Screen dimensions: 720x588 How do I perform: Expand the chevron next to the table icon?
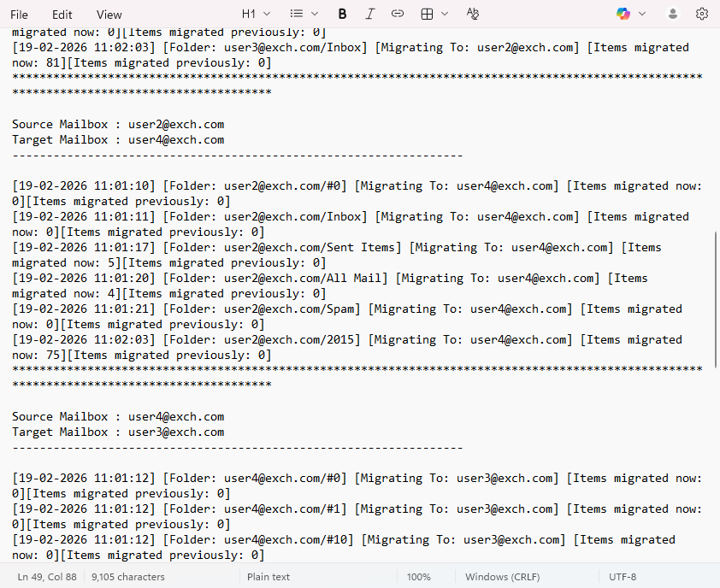445,14
